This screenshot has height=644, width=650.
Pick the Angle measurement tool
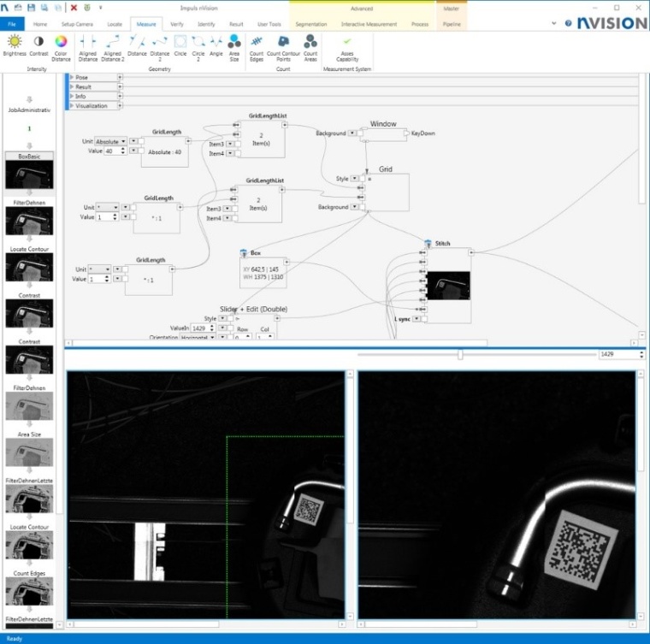(216, 43)
